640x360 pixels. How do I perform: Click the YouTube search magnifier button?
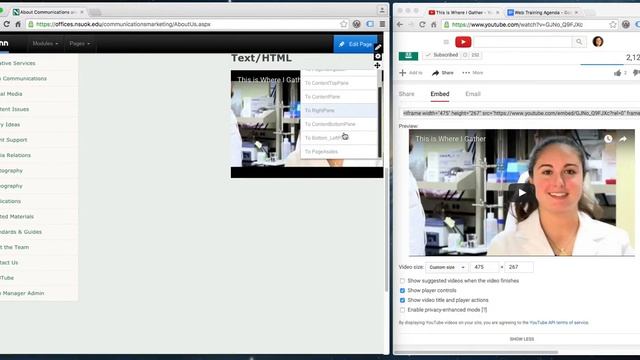579,42
